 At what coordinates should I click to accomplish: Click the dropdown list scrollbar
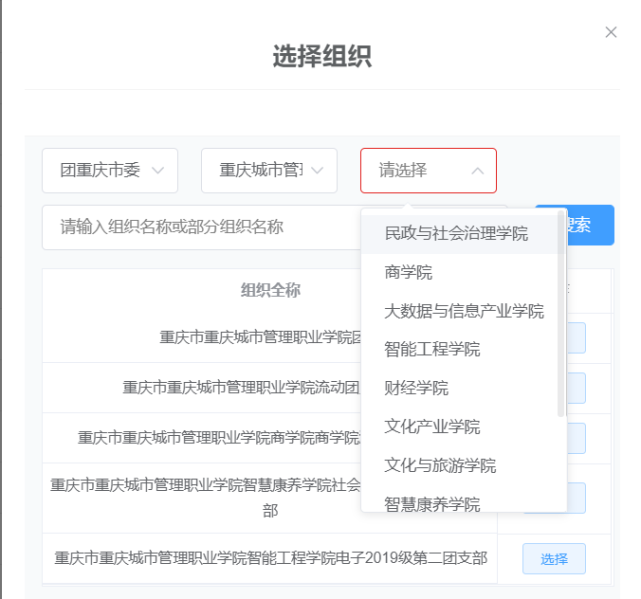(561, 314)
